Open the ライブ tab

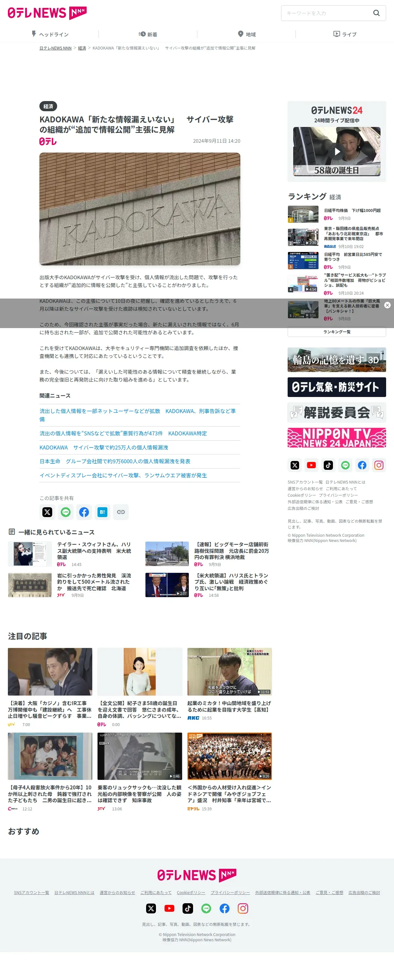345,34
